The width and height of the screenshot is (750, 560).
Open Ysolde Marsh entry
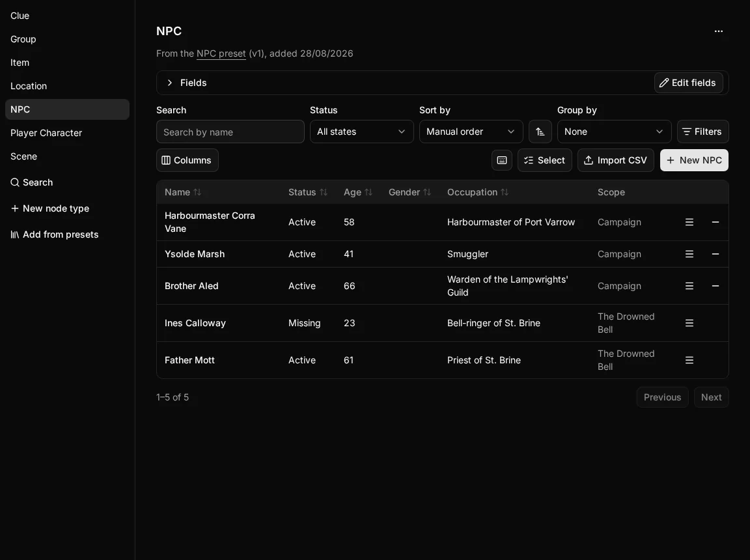[195, 254]
